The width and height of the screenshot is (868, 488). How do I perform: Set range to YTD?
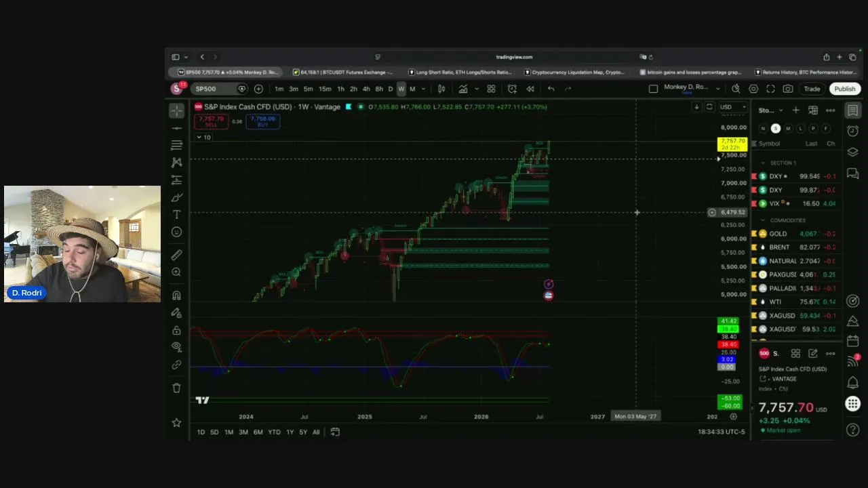[x=274, y=432]
